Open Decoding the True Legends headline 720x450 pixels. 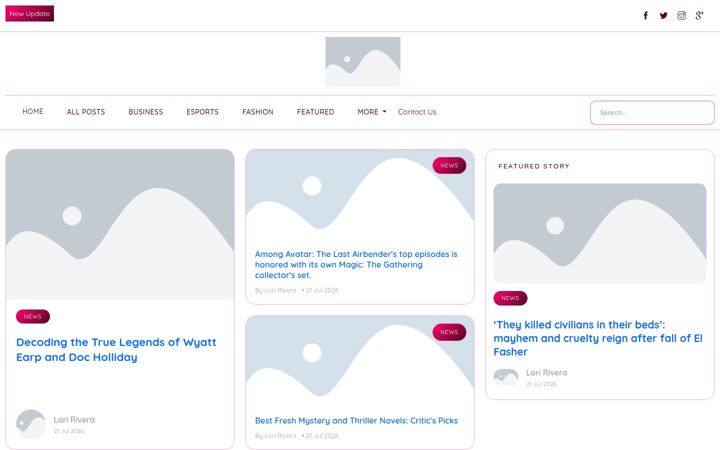pyautogui.click(x=116, y=349)
